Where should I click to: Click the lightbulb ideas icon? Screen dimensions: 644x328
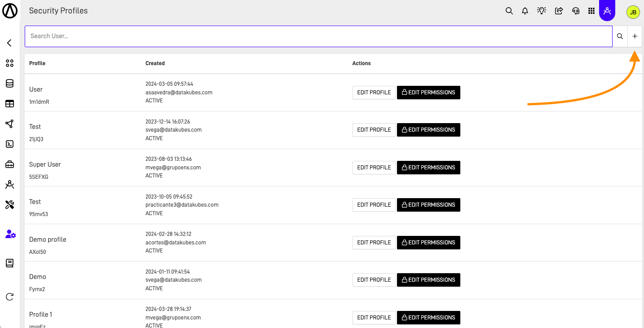542,11
